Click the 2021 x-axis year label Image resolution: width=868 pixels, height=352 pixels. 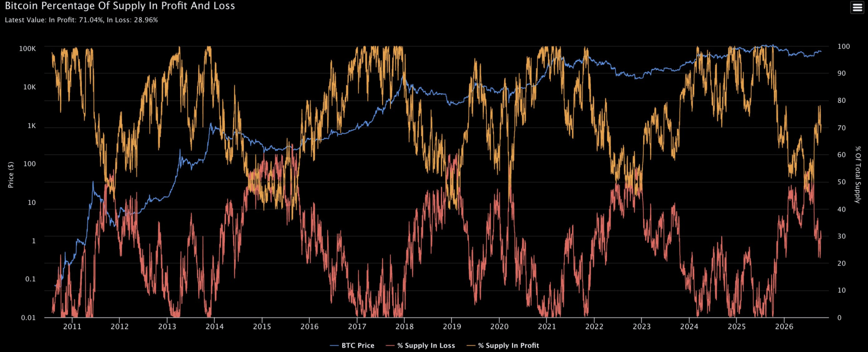[x=547, y=327]
